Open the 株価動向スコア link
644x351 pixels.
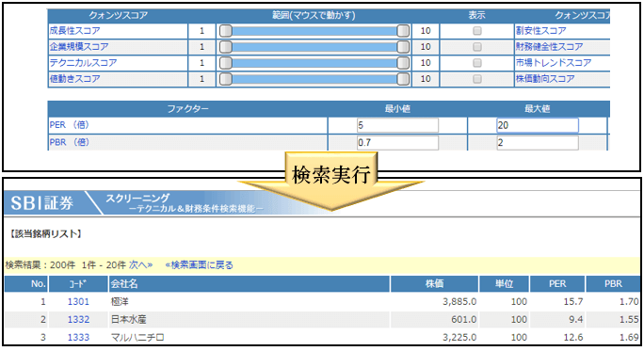pyautogui.click(x=545, y=79)
